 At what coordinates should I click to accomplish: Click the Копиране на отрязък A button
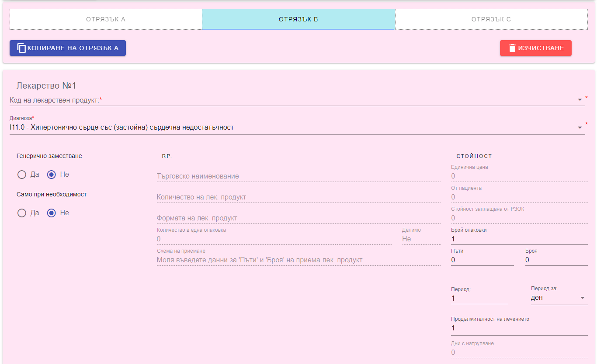(x=68, y=48)
